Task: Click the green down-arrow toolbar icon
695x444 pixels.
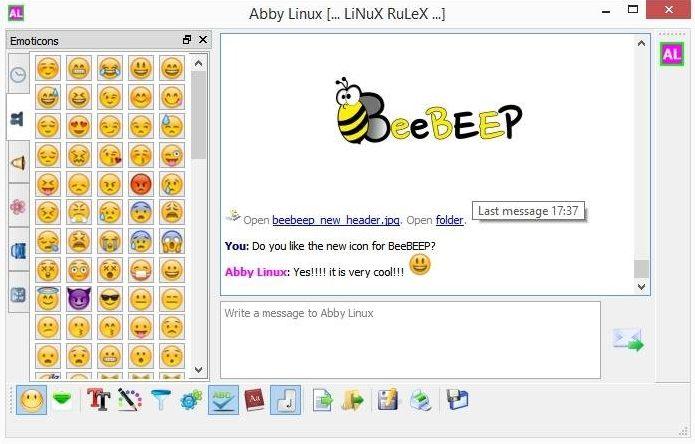Action: (x=62, y=400)
